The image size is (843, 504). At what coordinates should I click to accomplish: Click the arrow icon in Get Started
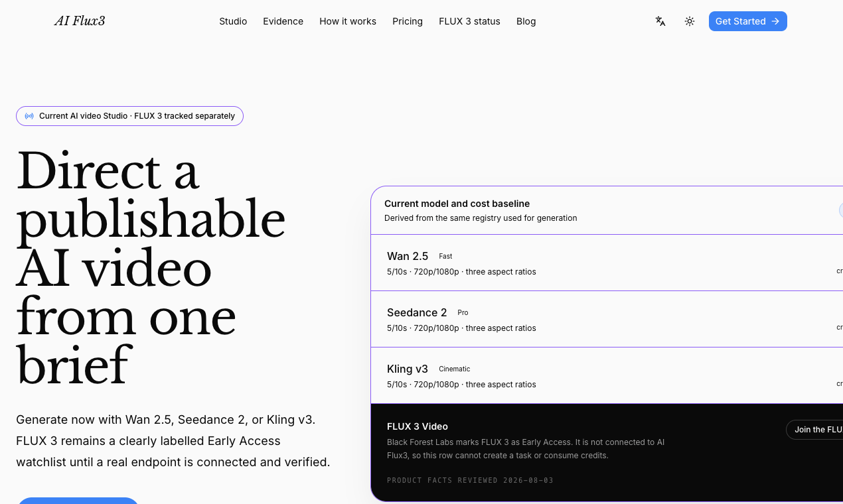pos(775,21)
